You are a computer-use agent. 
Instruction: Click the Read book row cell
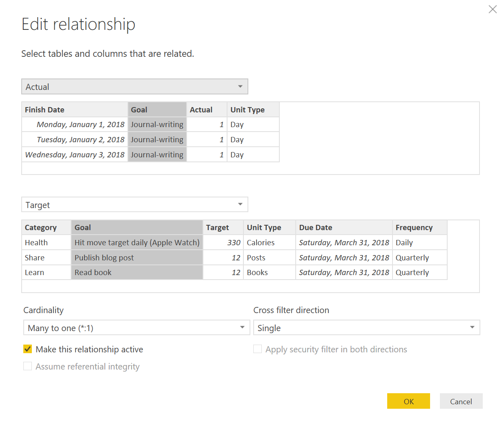tap(93, 272)
